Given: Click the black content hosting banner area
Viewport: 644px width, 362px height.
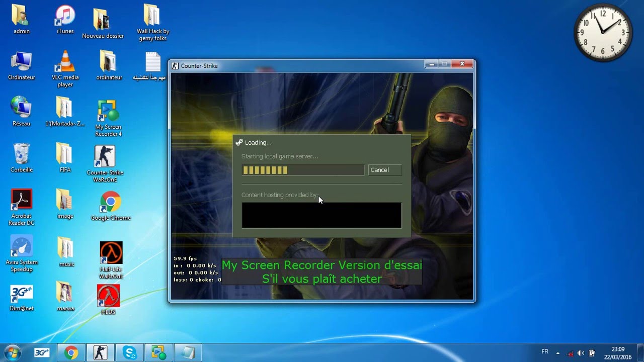Looking at the screenshot, I should [321, 215].
